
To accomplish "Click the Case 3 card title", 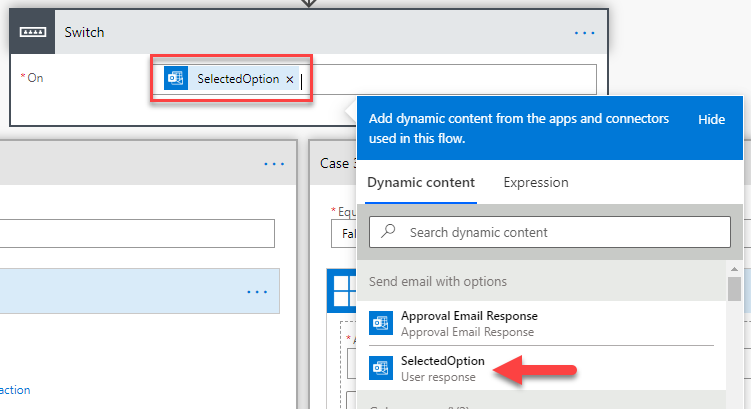I will (338, 163).
